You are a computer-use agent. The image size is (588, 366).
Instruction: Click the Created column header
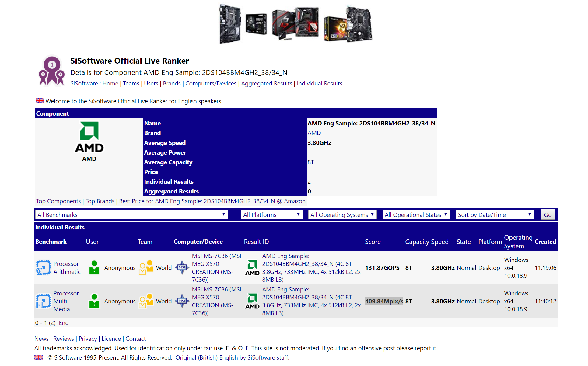[x=545, y=242]
